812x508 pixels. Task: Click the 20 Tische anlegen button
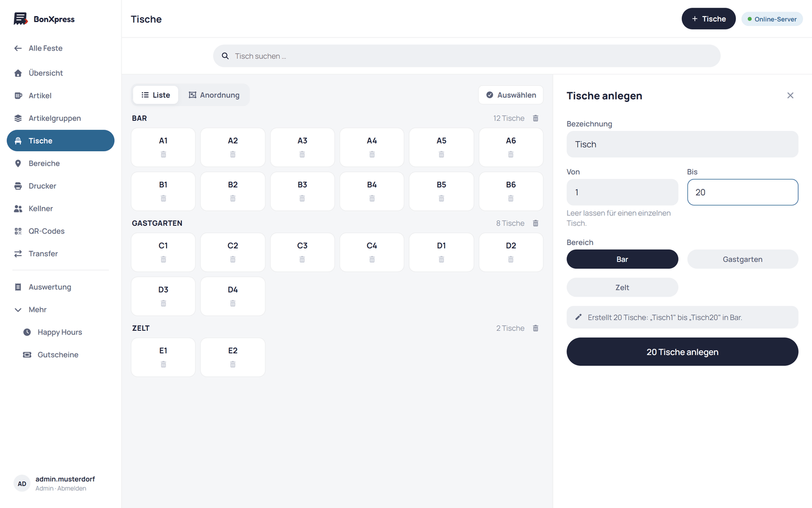[682, 352]
